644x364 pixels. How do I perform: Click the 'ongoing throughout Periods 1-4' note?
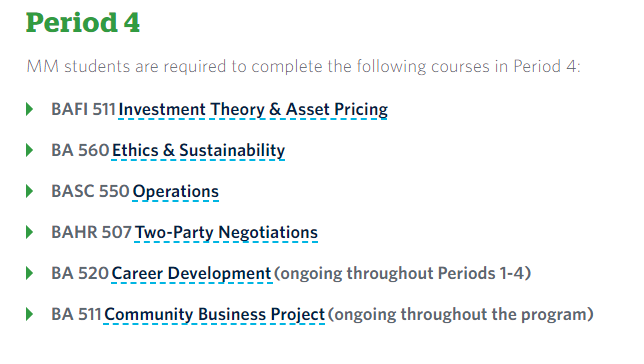pyautogui.click(x=402, y=274)
